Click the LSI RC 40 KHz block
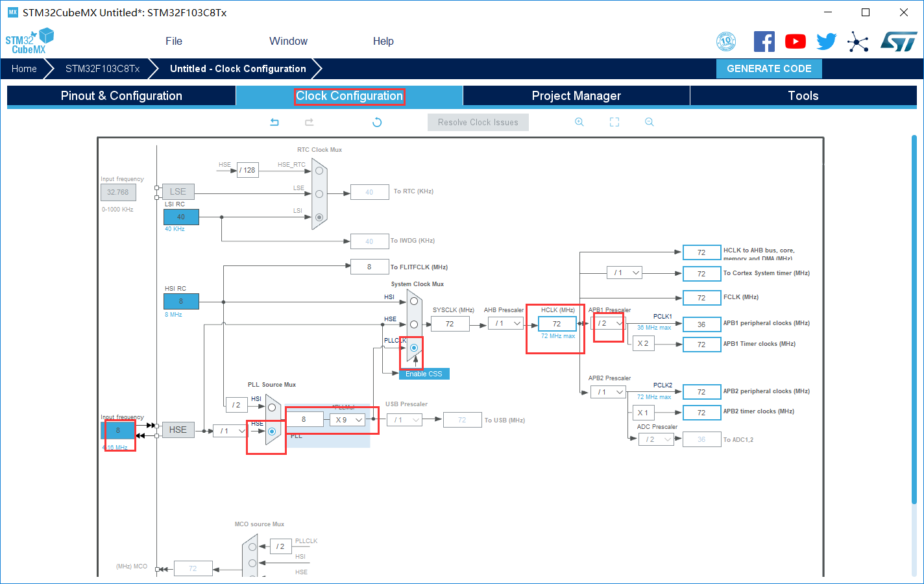 181,217
